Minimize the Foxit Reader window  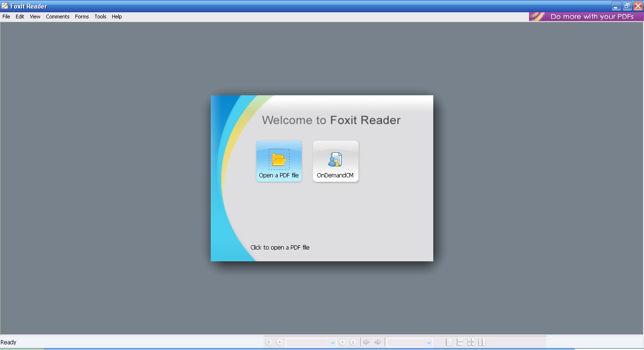616,6
